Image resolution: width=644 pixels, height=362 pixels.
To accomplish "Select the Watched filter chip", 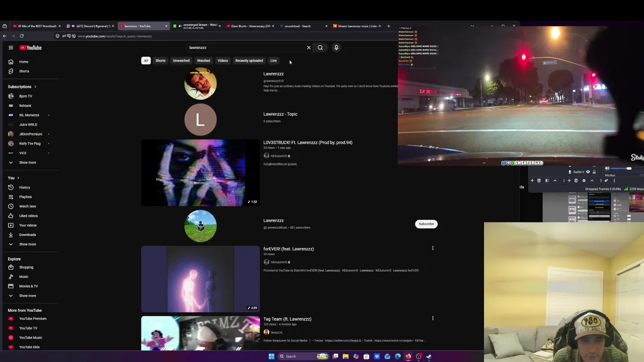I will pyautogui.click(x=204, y=61).
